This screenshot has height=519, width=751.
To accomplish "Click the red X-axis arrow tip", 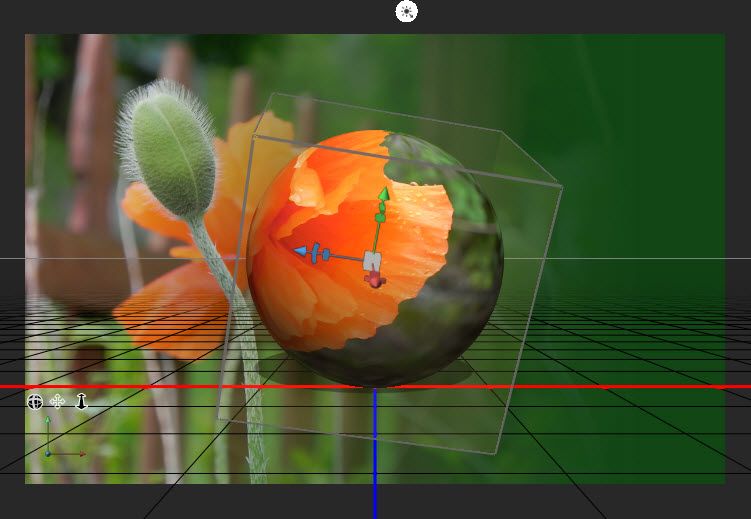I will (375, 280).
